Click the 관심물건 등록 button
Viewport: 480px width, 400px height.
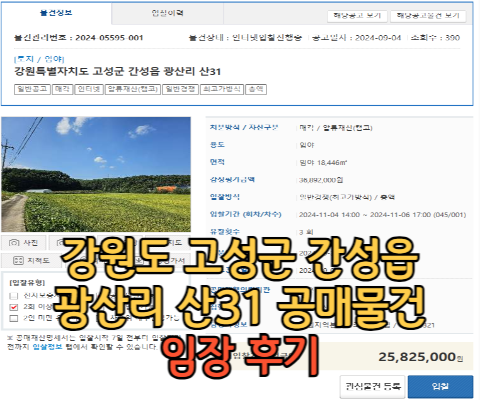(x=372, y=387)
